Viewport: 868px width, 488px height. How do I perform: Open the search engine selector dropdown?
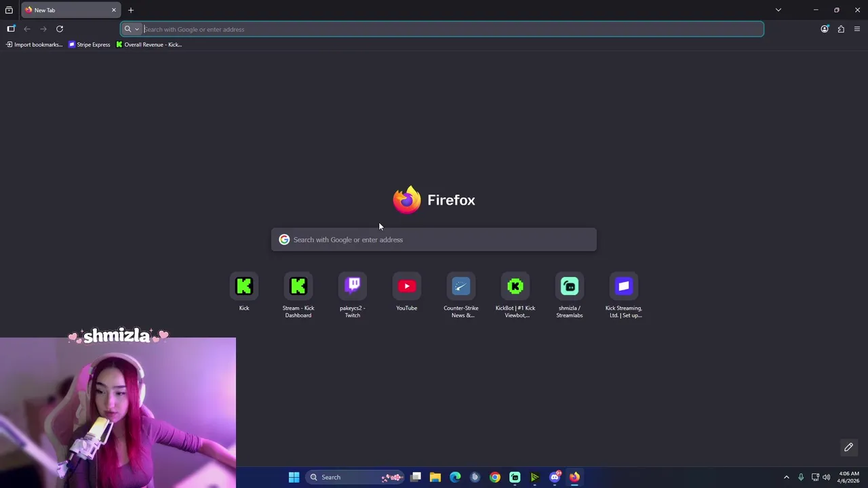[132, 29]
